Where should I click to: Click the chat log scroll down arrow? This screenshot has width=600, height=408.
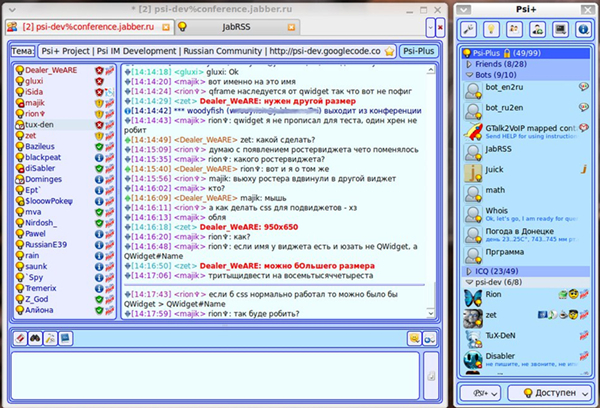(430, 313)
